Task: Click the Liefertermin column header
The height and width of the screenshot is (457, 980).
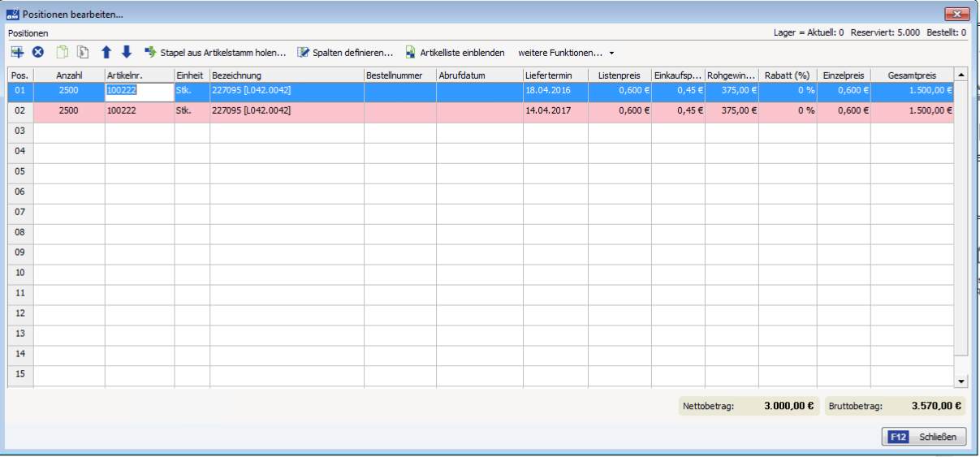Action: (x=555, y=75)
